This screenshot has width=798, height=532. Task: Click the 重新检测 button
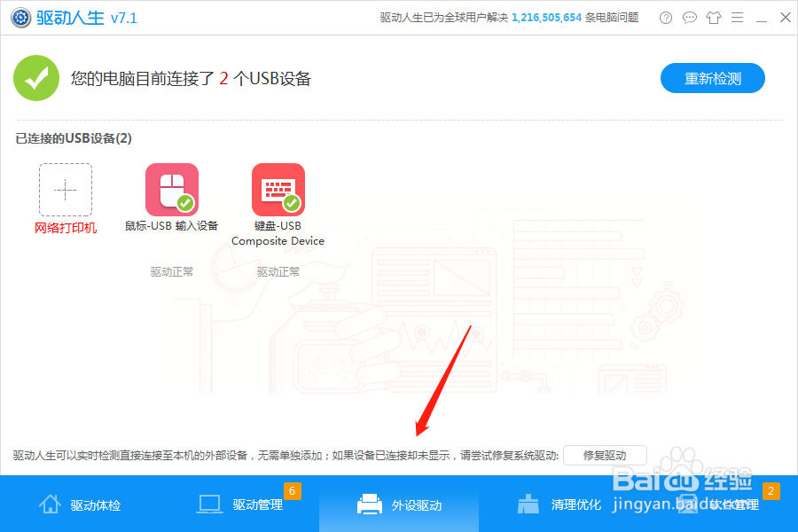pyautogui.click(x=713, y=78)
